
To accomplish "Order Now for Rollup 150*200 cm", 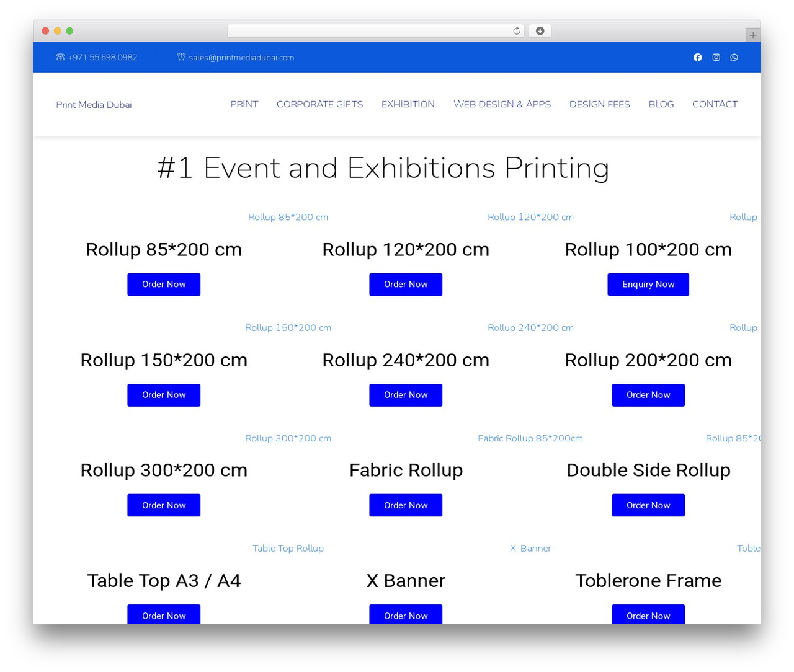I will (164, 395).
